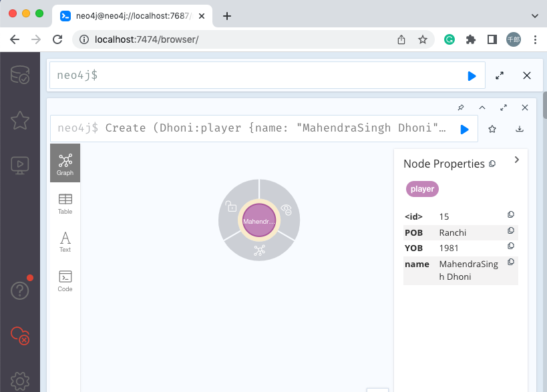Unlock the node via ring lock icon
The height and width of the screenshot is (392, 547).
coord(231,206)
